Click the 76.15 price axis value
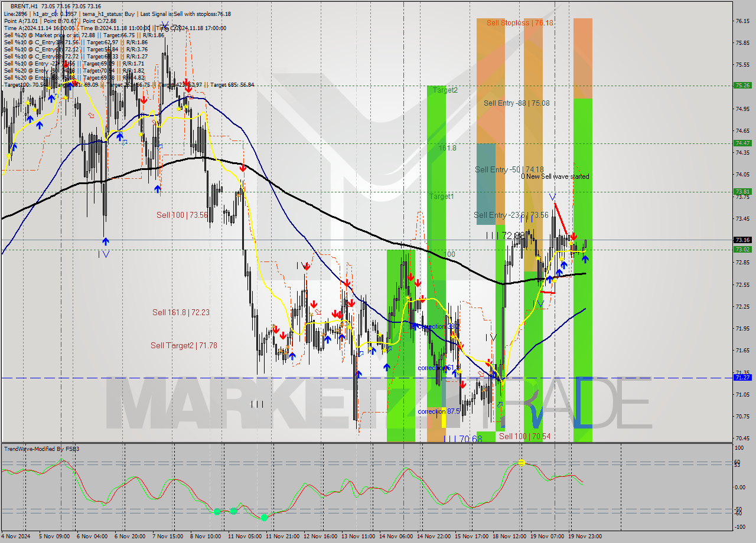Viewport: 756px width, 543px height. [x=742, y=21]
